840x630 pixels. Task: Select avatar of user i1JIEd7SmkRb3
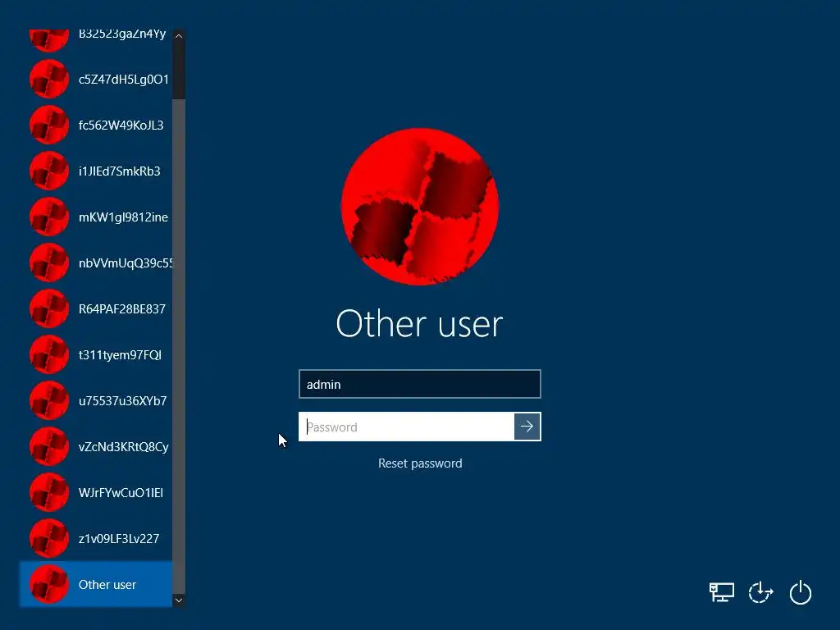(x=49, y=171)
